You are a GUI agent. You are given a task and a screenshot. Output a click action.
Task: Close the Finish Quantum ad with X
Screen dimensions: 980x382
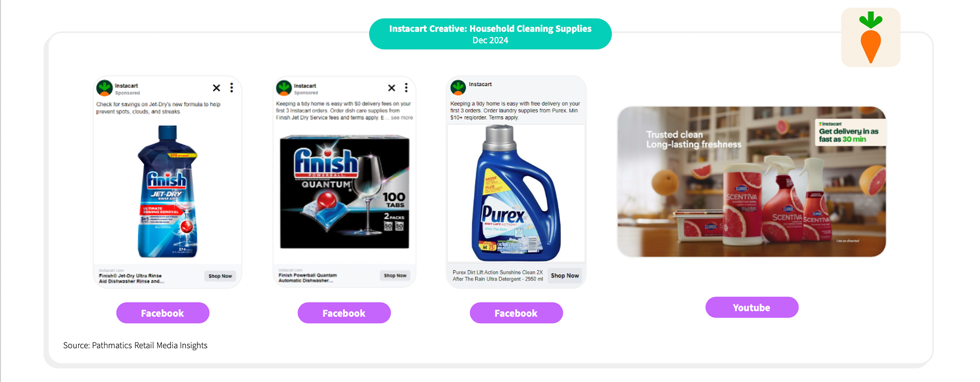[391, 88]
